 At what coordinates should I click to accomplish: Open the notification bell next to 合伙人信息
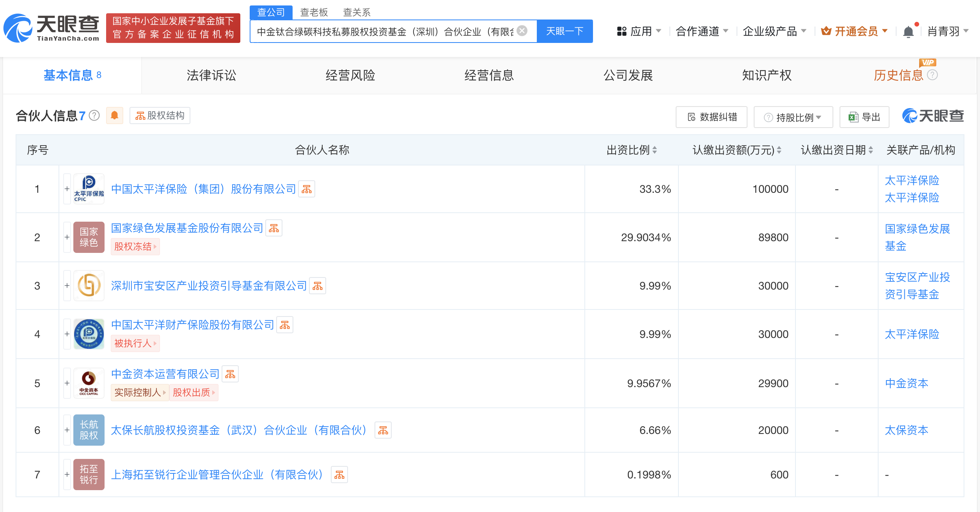click(x=114, y=116)
